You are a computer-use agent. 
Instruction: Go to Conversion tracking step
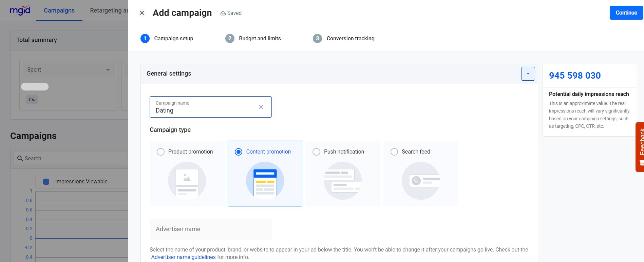pyautogui.click(x=344, y=38)
